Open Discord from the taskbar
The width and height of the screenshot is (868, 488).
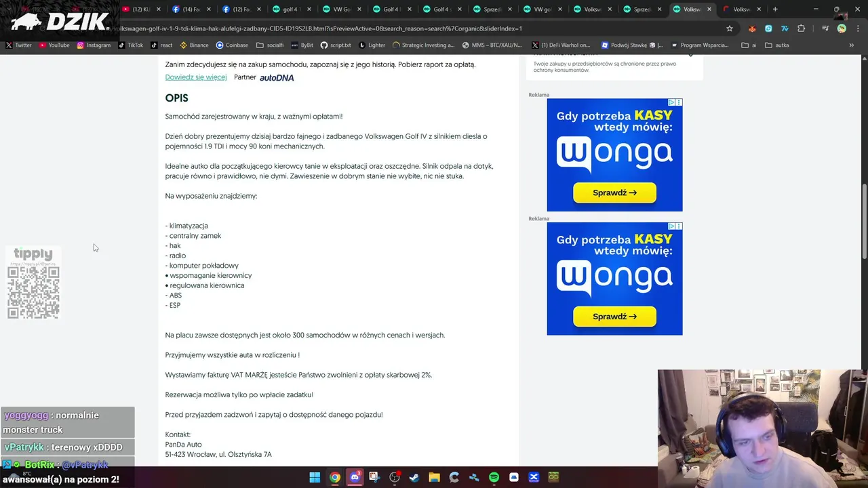[355, 477]
